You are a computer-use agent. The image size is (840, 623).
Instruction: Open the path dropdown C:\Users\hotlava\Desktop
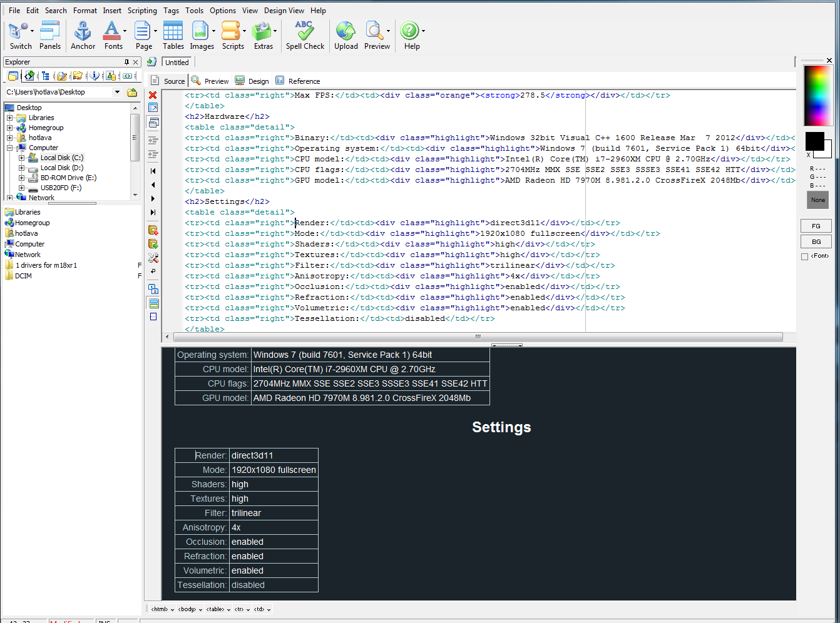117,92
